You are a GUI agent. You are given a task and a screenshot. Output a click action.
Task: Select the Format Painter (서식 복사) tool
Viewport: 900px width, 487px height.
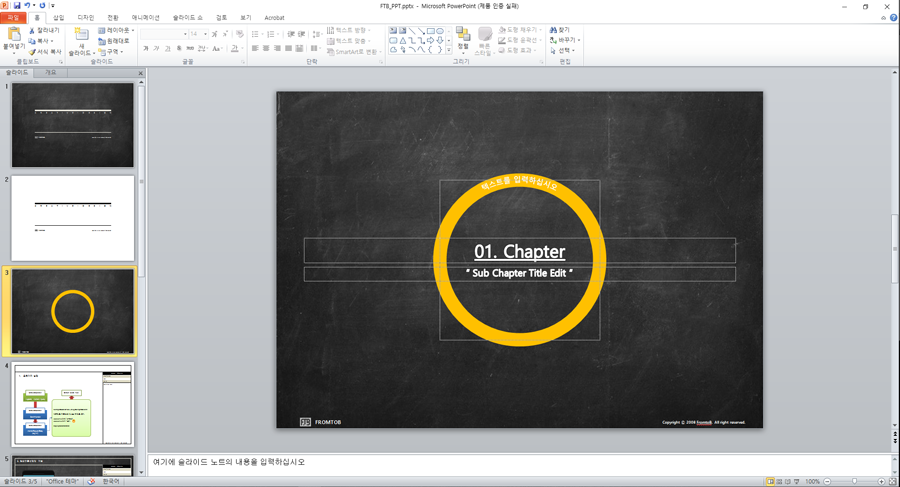(32, 52)
